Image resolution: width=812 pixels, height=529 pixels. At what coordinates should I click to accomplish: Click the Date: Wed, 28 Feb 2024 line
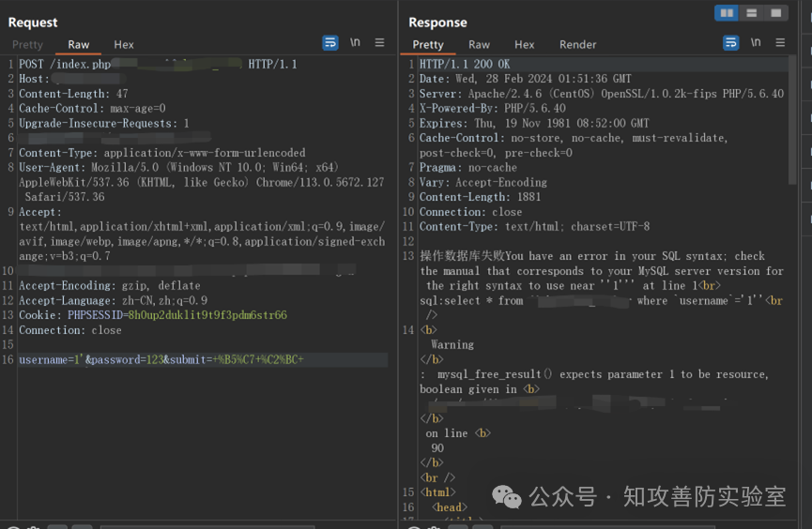point(525,79)
